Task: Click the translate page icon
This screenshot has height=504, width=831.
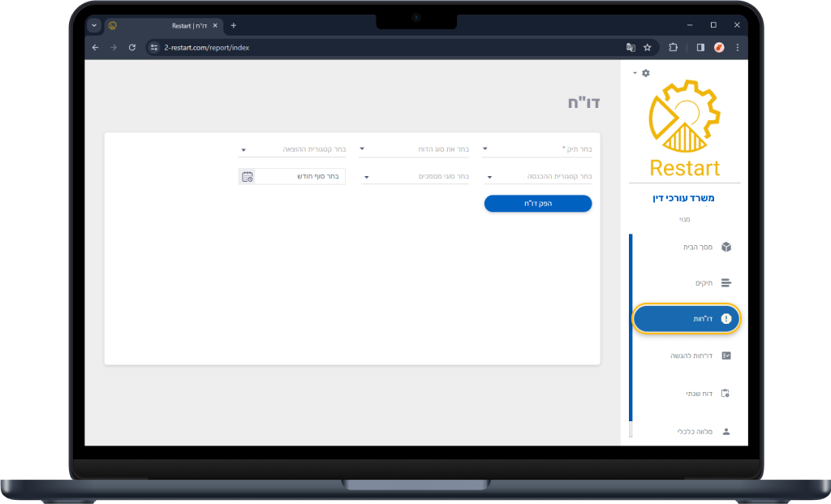Action: tap(631, 48)
